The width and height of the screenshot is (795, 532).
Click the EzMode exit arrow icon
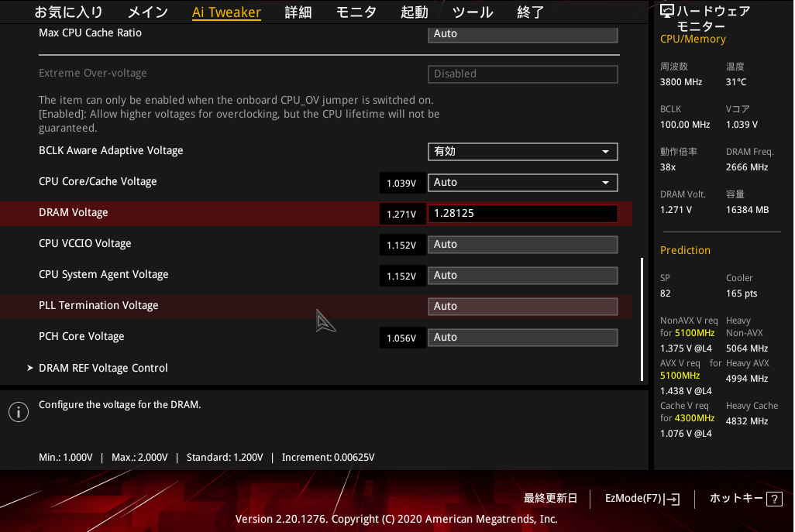tap(673, 499)
